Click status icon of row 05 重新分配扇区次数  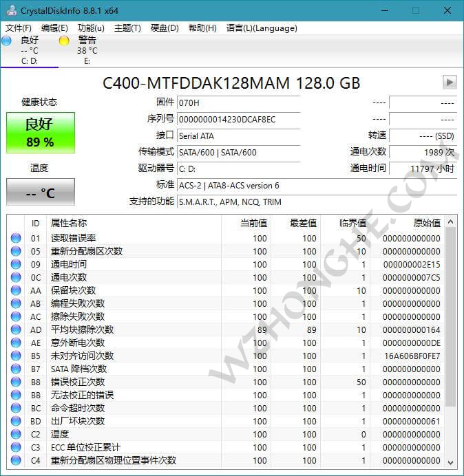(16, 251)
